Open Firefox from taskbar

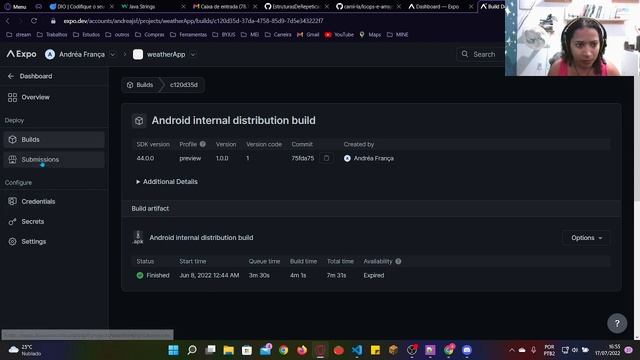[302, 350]
